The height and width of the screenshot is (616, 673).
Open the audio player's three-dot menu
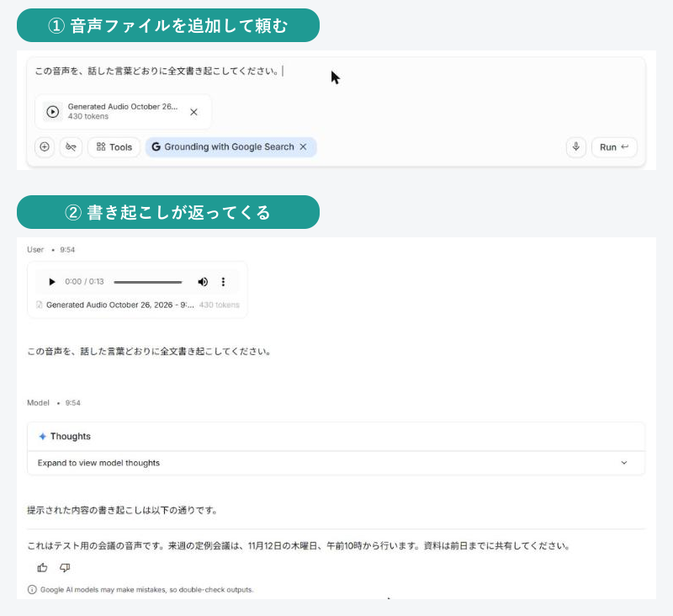223,282
